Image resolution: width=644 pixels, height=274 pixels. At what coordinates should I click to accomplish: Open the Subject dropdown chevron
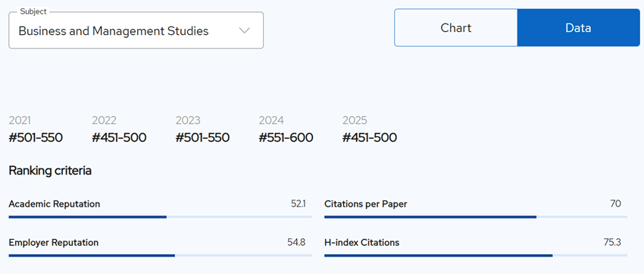pos(245,31)
